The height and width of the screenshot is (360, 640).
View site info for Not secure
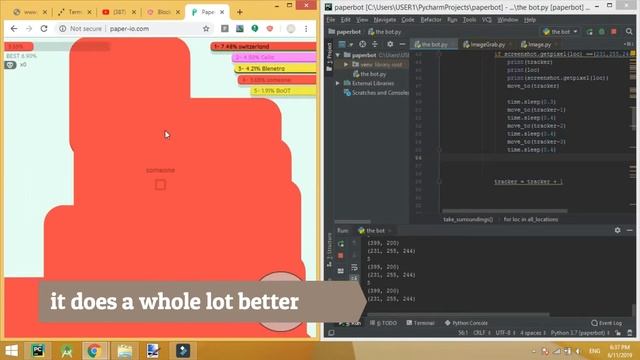(80, 29)
